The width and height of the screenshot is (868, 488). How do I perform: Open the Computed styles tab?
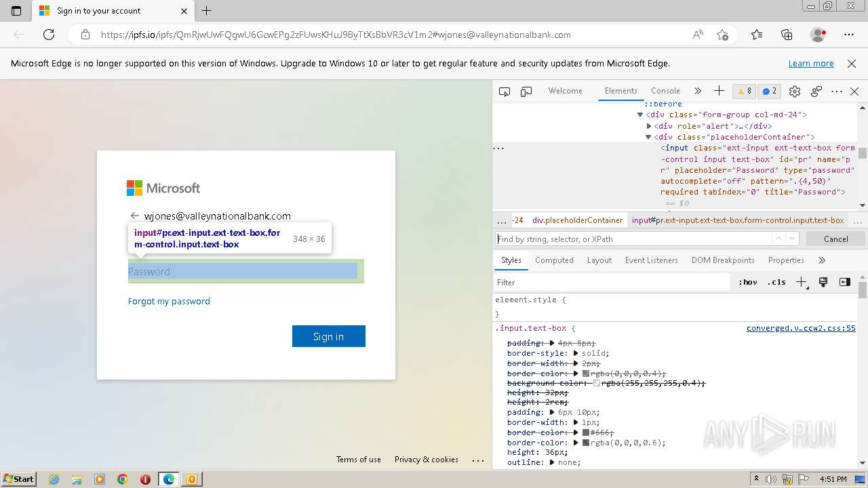[x=554, y=260]
